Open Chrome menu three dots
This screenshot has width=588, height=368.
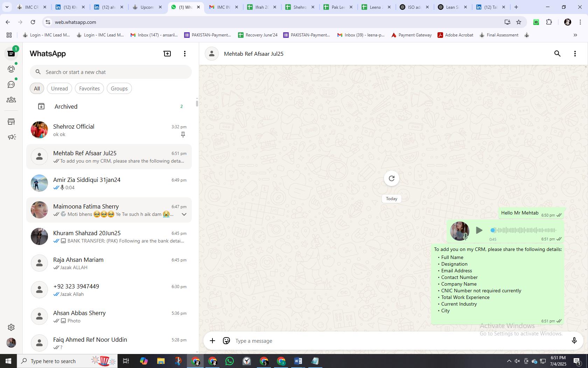coord(580,22)
